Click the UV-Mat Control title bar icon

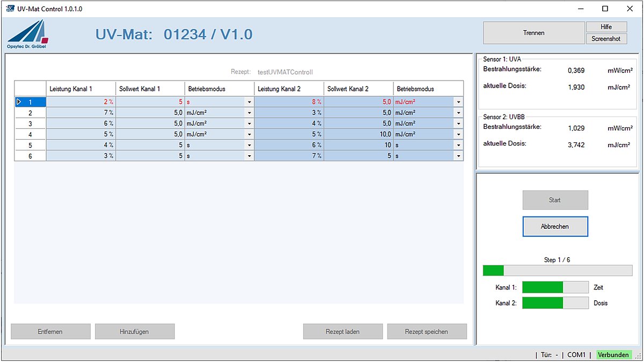(x=11, y=9)
